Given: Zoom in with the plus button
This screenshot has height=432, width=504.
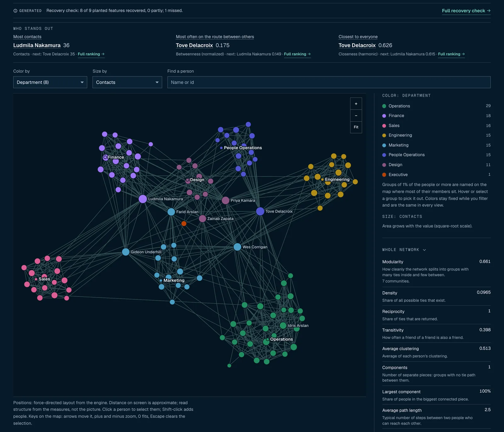Looking at the screenshot, I should tap(356, 104).
